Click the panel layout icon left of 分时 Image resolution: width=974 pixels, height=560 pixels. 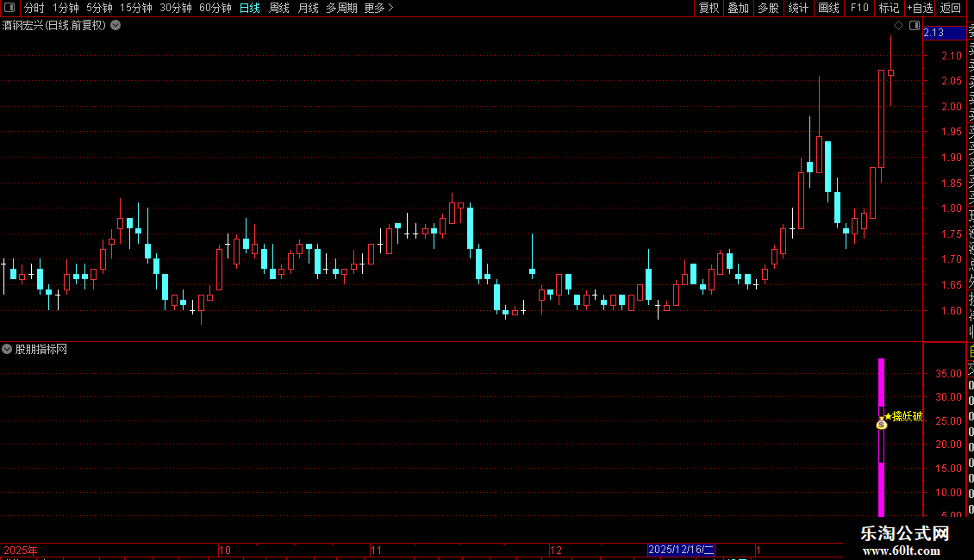click(x=9, y=8)
